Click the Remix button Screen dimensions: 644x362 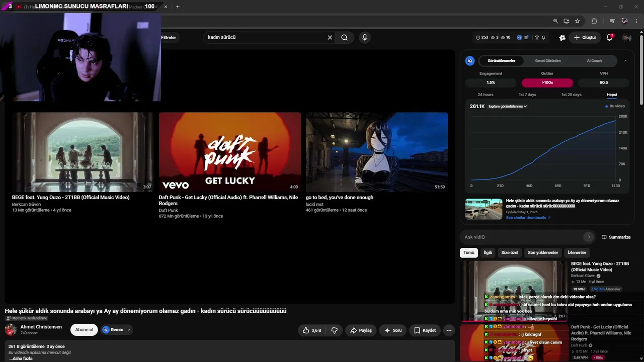(113, 330)
